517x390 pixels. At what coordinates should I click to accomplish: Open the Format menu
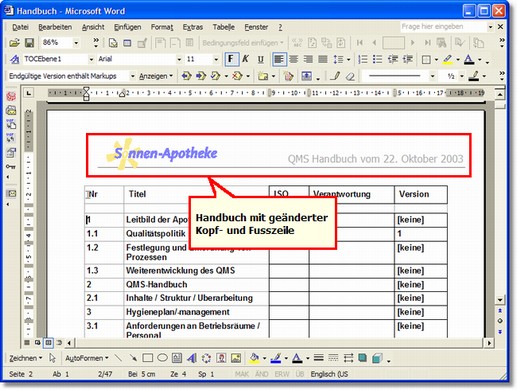point(162,27)
